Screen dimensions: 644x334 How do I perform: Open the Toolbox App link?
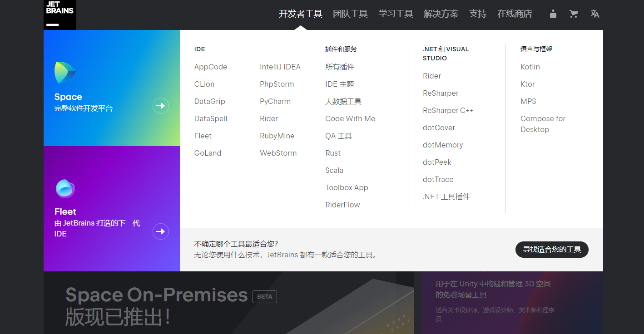(x=347, y=187)
